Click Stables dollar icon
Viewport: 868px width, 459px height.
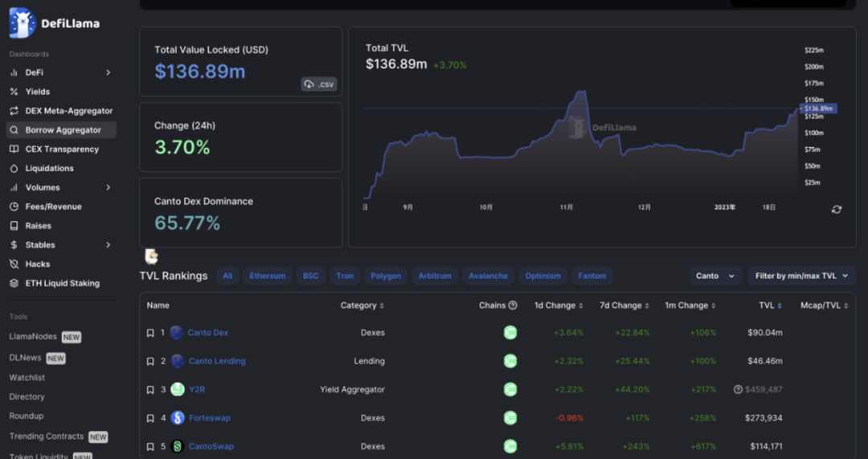[14, 244]
